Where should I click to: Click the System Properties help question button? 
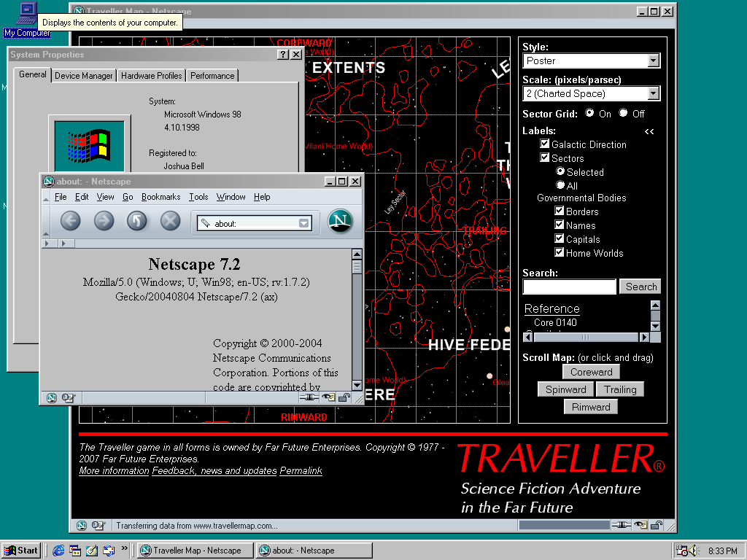(x=283, y=54)
